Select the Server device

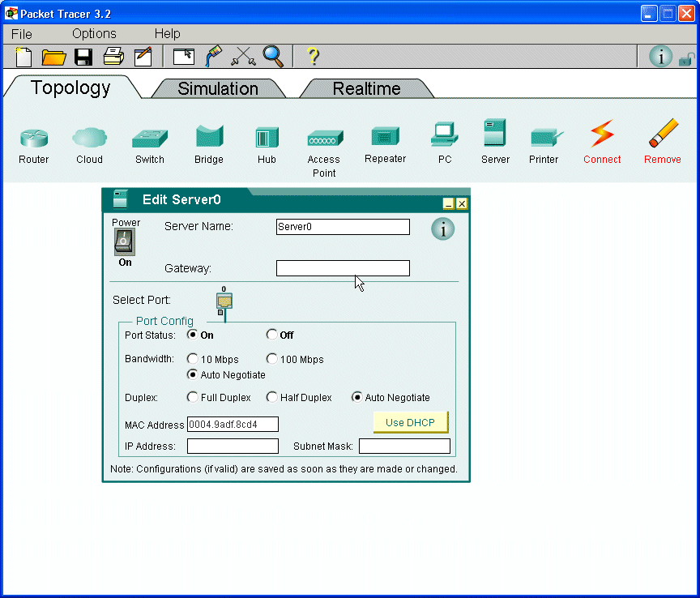pyautogui.click(x=495, y=141)
